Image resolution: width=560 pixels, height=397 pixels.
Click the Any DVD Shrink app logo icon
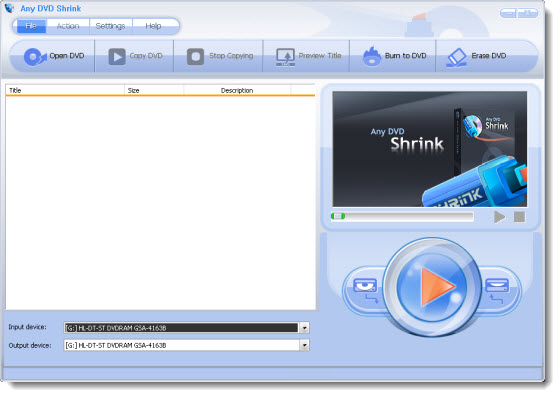click(x=10, y=8)
